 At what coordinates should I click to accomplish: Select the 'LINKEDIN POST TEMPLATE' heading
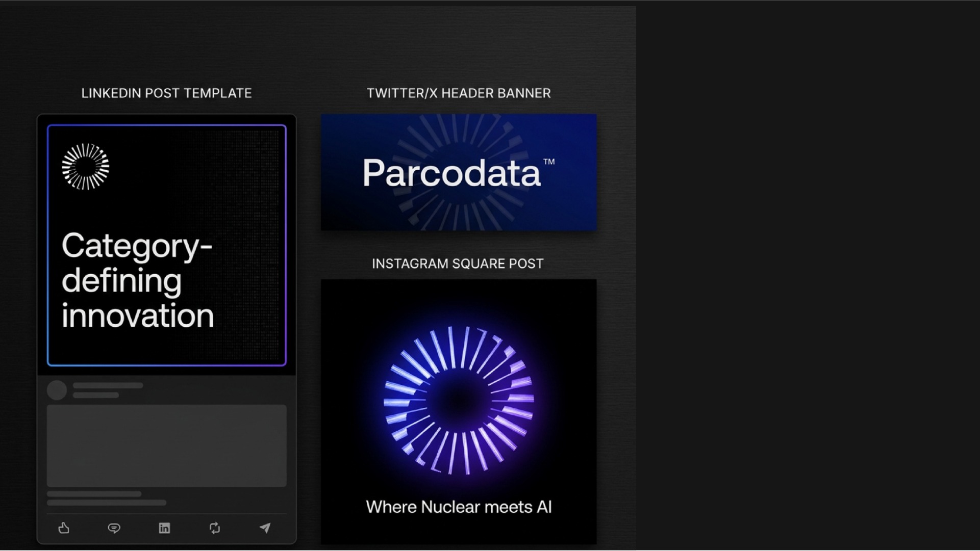(166, 93)
